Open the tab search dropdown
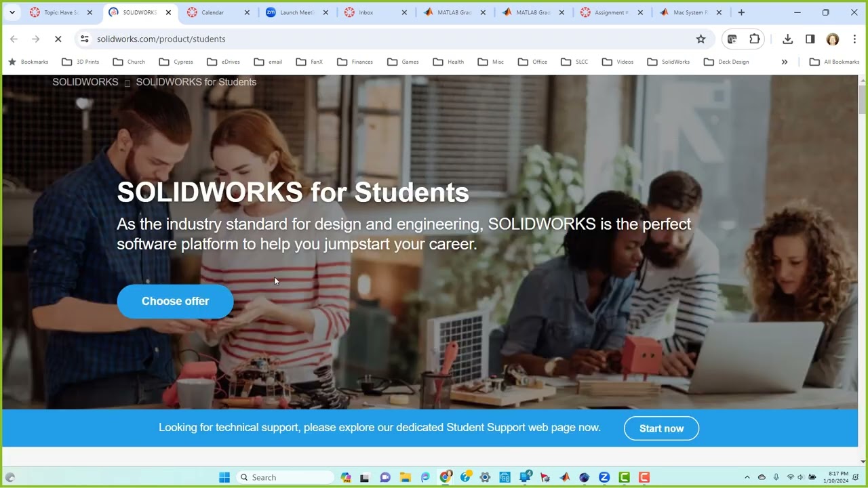868x488 pixels. tap(12, 12)
